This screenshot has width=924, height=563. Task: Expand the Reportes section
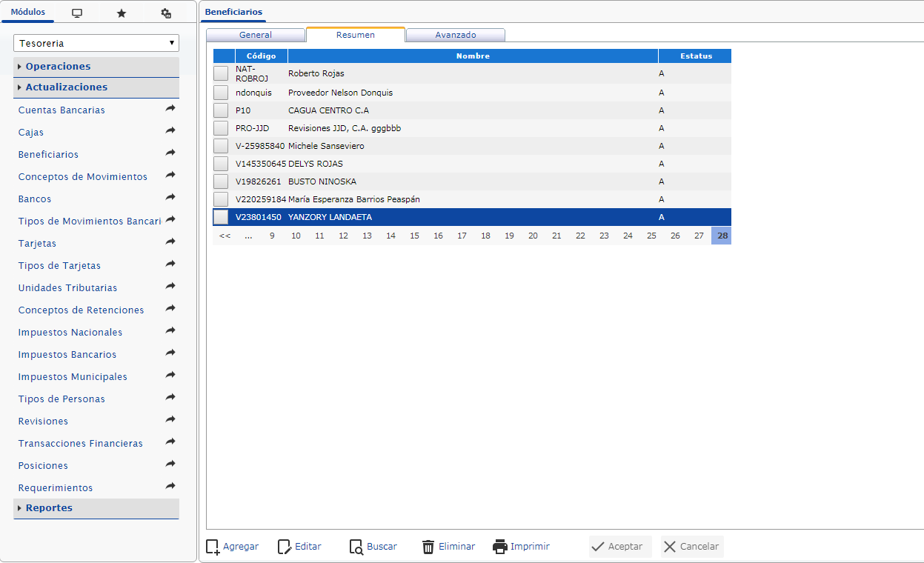[96, 508]
